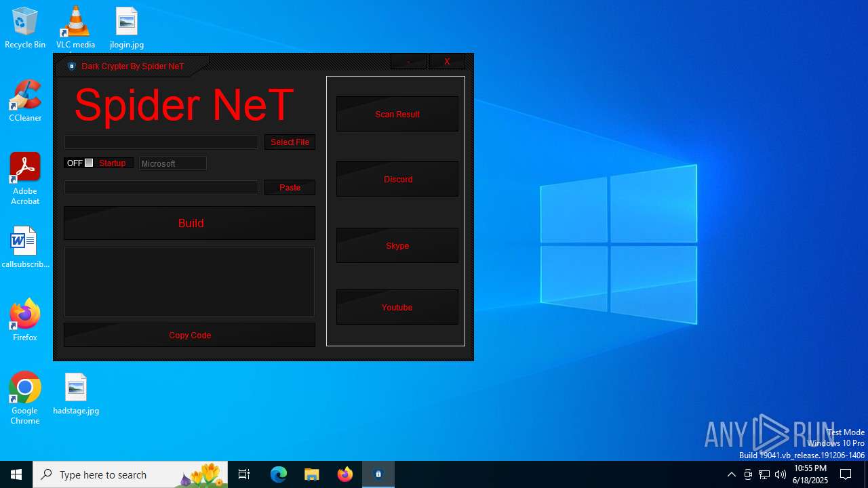
Task: Click the Spider NeT logo text
Action: (x=184, y=105)
